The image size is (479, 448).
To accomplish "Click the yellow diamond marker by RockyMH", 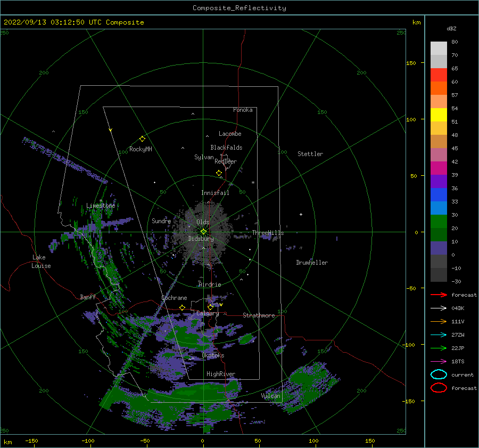I will [142, 139].
